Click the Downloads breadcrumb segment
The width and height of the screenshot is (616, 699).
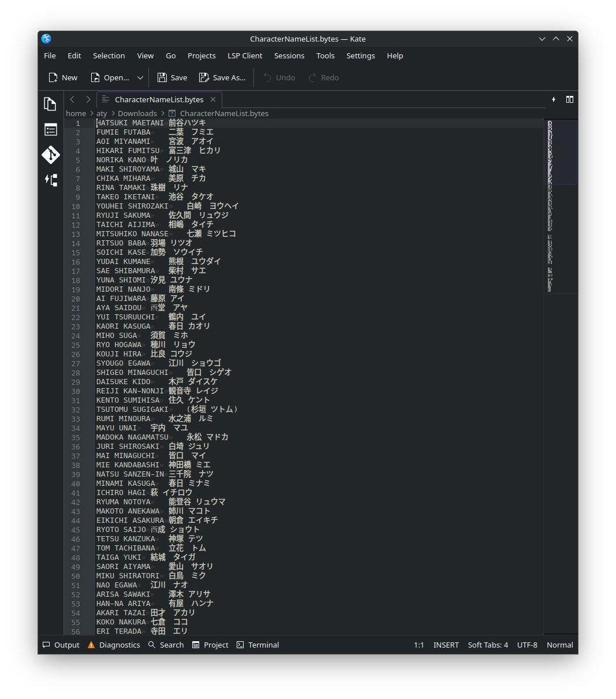pyautogui.click(x=137, y=113)
